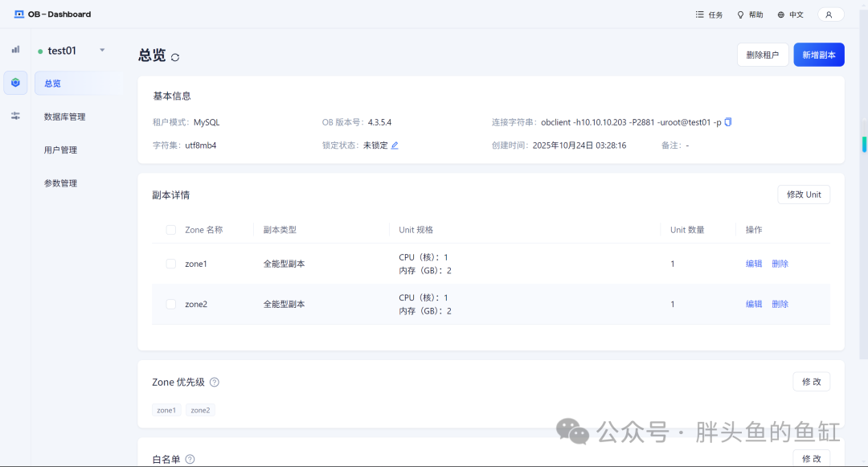Check the zone1 row checkbox
The height and width of the screenshot is (467, 868).
[171, 264]
